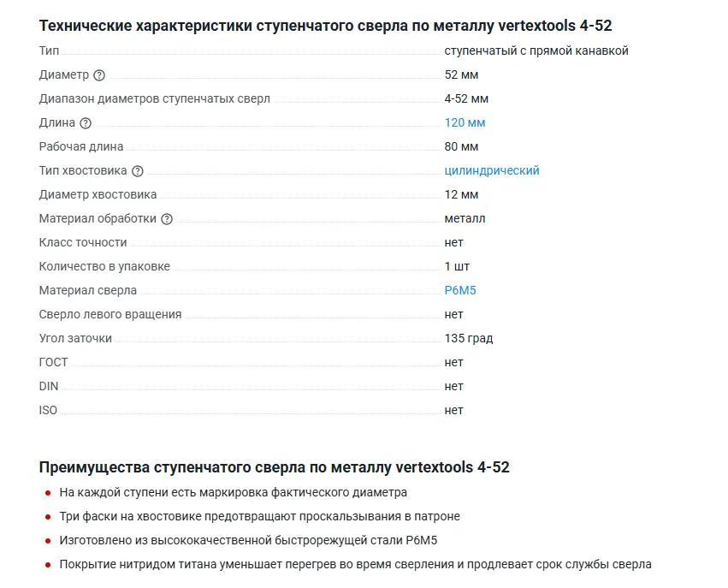The width and height of the screenshot is (728, 588).
Task: Click the Р6М5 drill material link
Action: pos(460,290)
